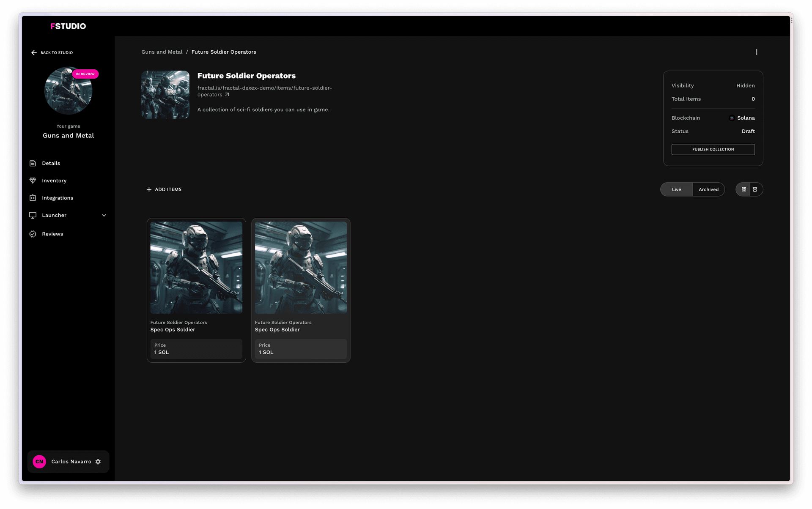Image resolution: width=812 pixels, height=509 pixels.
Task: Click the first card's Price 1 SOL box
Action: tap(196, 349)
